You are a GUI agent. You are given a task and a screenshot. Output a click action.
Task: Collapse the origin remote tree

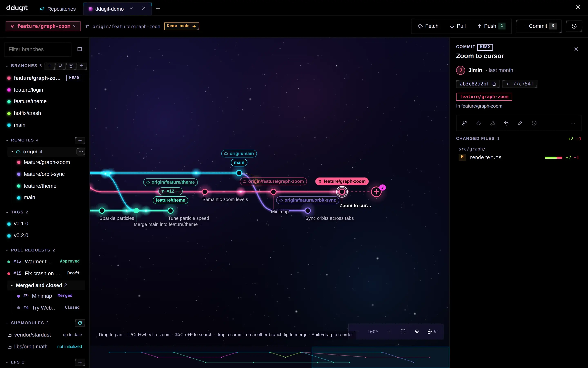12,152
